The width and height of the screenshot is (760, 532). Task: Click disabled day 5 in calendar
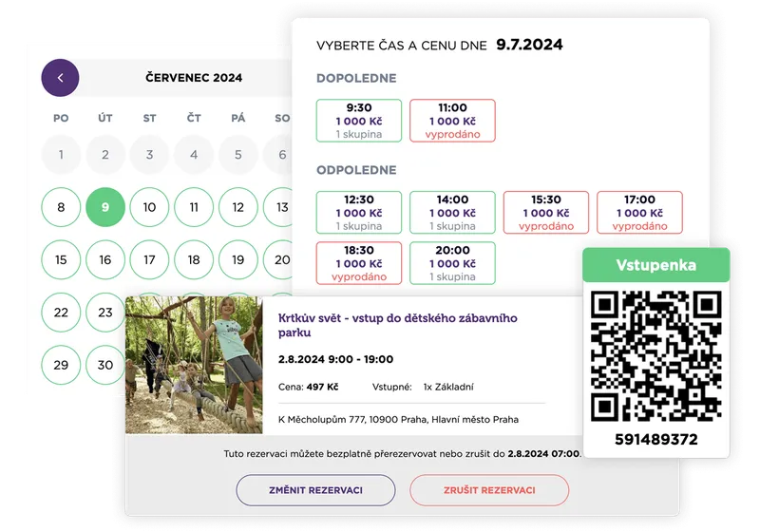tap(238, 155)
